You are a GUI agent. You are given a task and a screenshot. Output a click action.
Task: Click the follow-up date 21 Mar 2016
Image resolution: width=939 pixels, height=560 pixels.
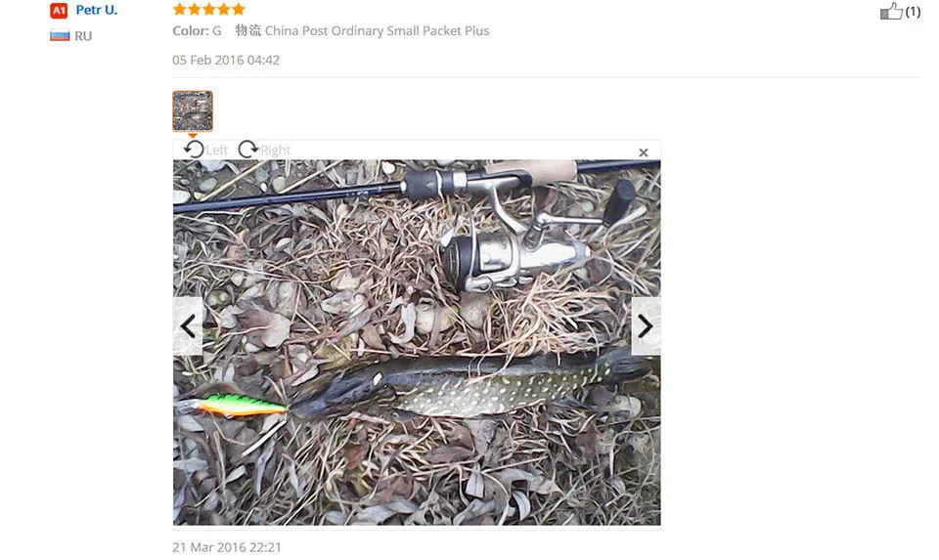point(226,547)
